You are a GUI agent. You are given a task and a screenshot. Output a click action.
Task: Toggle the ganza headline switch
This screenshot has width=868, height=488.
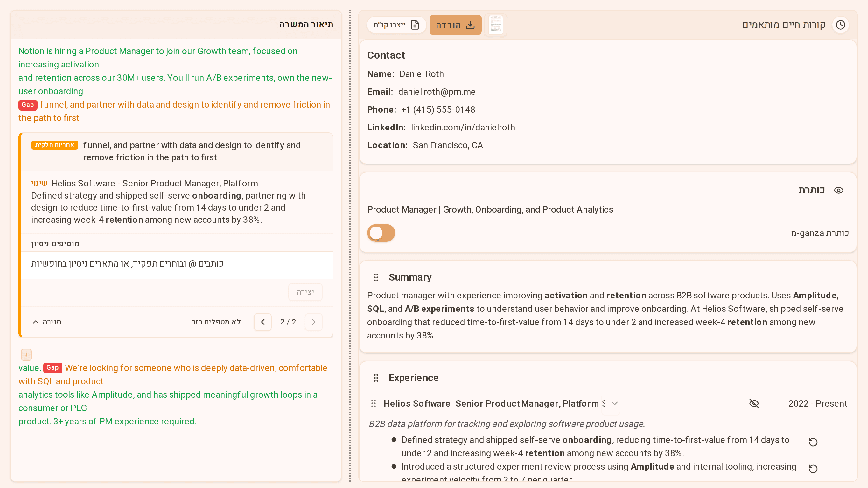click(381, 233)
